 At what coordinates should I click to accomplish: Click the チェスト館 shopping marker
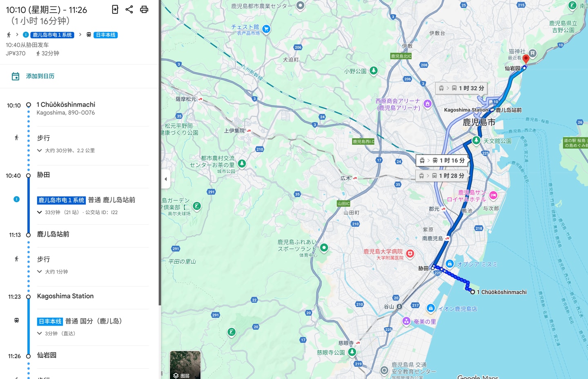266,29
